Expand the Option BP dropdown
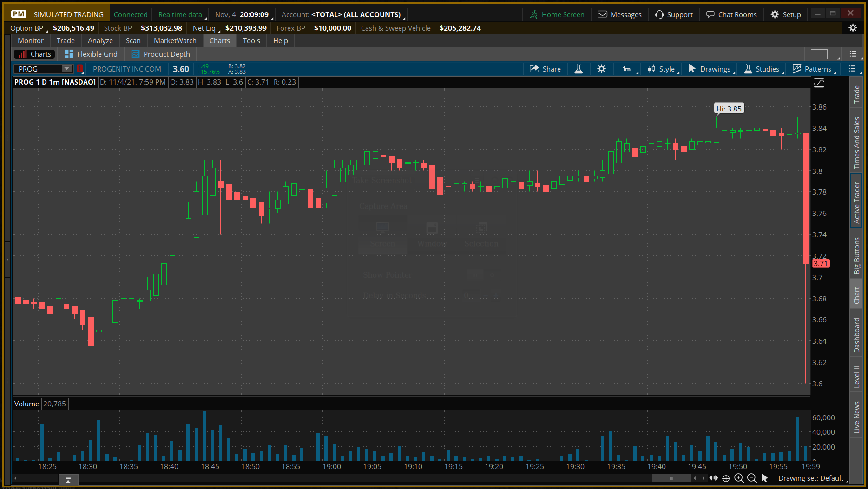Image resolution: width=868 pixels, height=489 pixels. pyautogui.click(x=29, y=28)
